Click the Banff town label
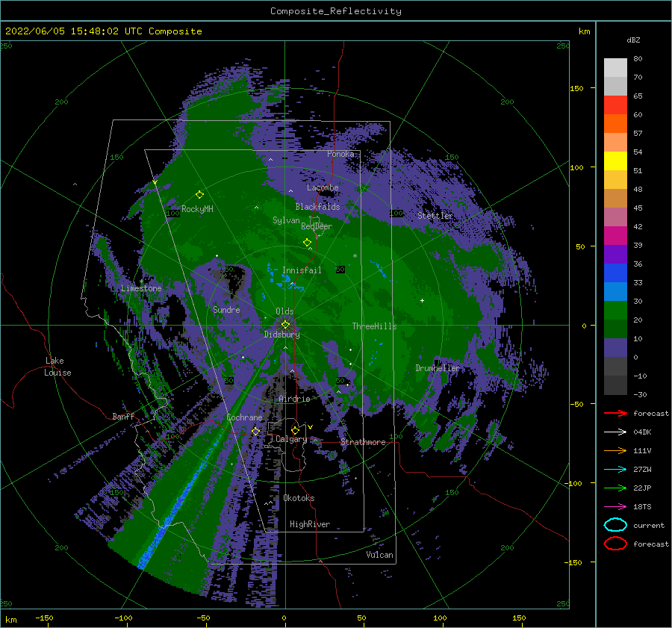Viewport: 672px width, 628px height. point(123,416)
